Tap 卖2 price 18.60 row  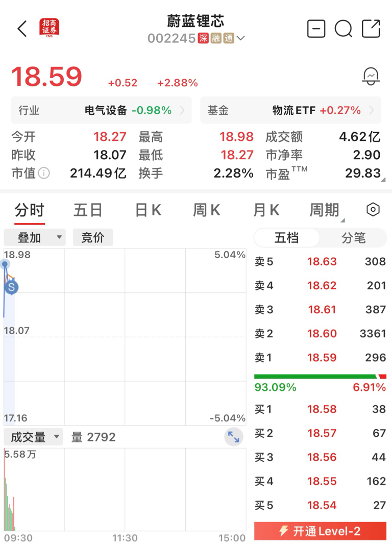pos(320,333)
